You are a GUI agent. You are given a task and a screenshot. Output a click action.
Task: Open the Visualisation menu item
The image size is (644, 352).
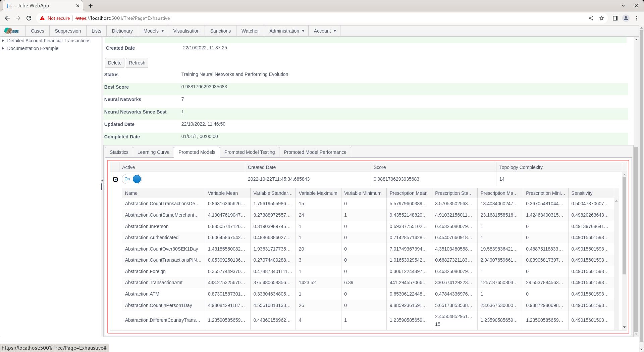coord(186,31)
